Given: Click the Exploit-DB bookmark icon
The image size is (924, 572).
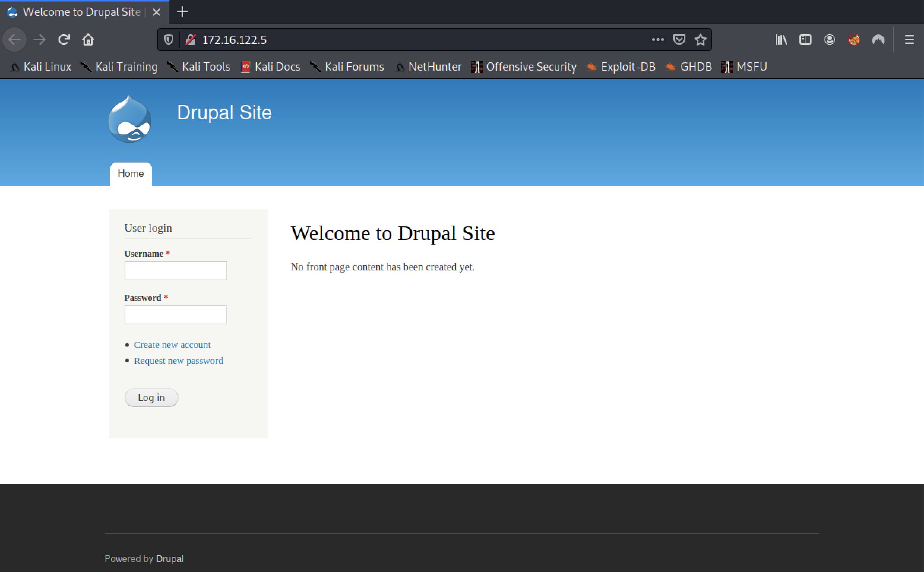Looking at the screenshot, I should click(590, 65).
